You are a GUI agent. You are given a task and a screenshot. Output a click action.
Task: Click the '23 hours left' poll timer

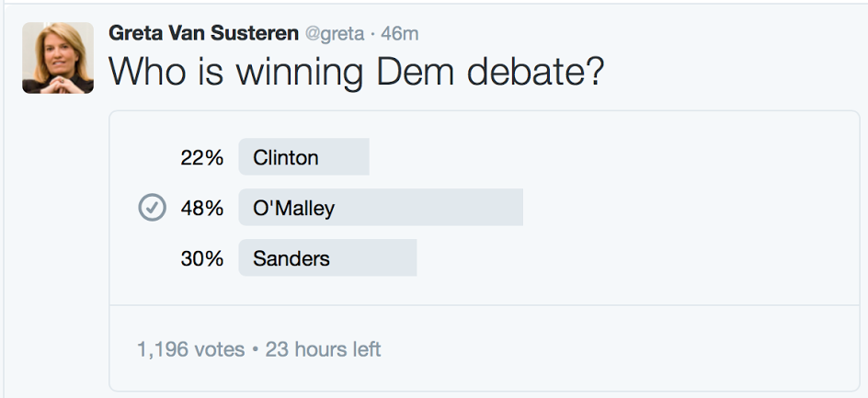324,349
